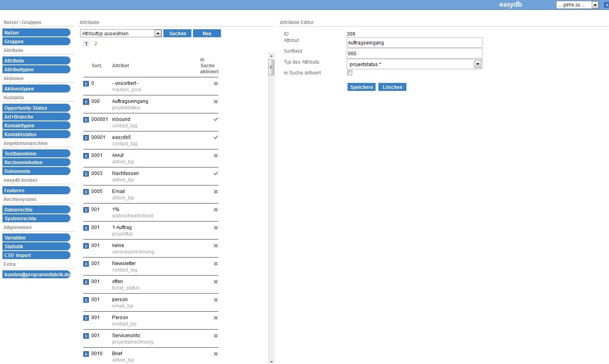Viewport: 609px width, 364px height.
Task: Toggle search checkmark for easydb5
Action: pyautogui.click(x=216, y=137)
